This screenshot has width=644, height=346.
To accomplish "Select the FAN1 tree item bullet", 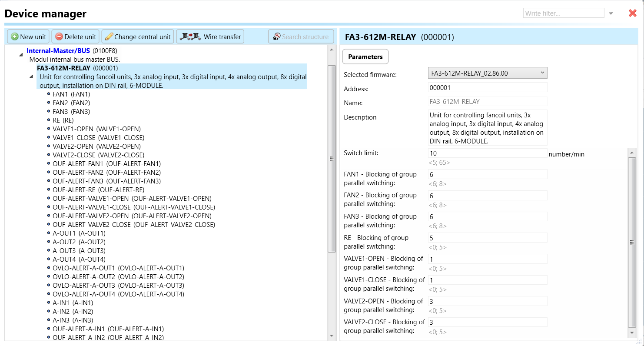I will point(49,94).
